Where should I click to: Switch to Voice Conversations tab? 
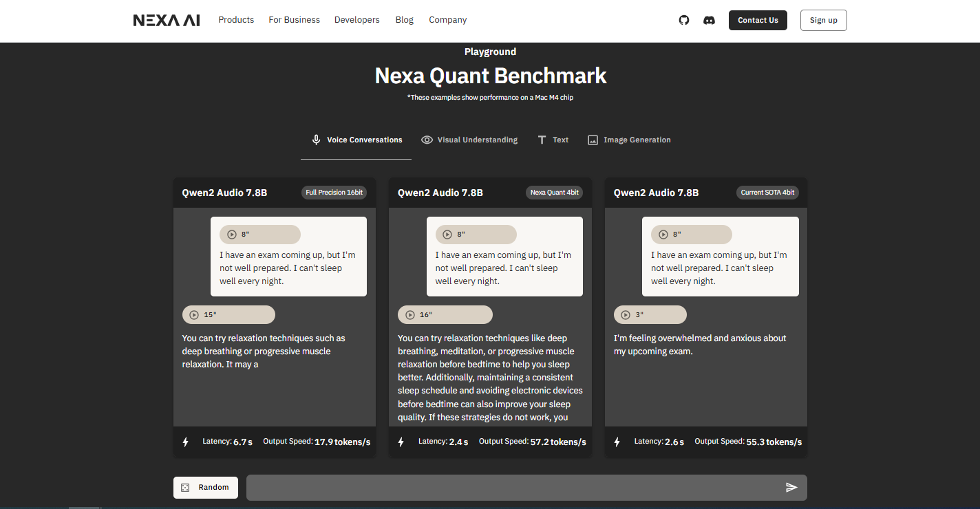click(x=356, y=140)
